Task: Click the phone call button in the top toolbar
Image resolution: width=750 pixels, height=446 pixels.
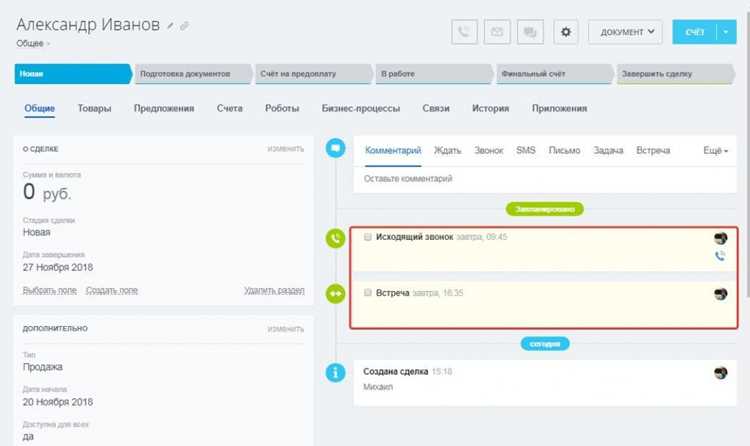Action: point(464,32)
